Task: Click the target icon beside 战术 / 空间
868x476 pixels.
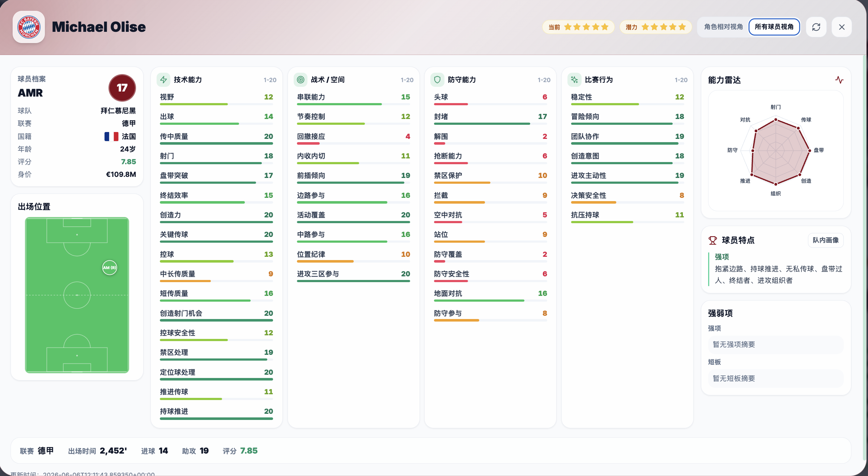Action: 301,80
